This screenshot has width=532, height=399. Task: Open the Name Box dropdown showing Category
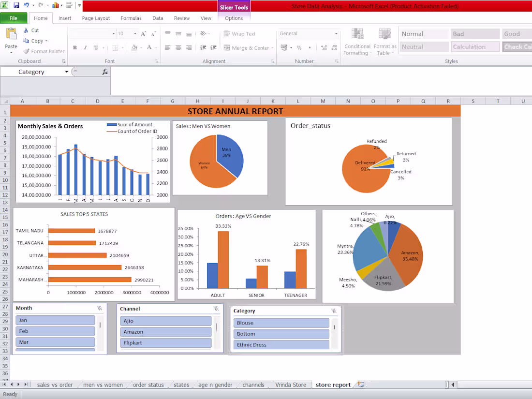(x=67, y=72)
